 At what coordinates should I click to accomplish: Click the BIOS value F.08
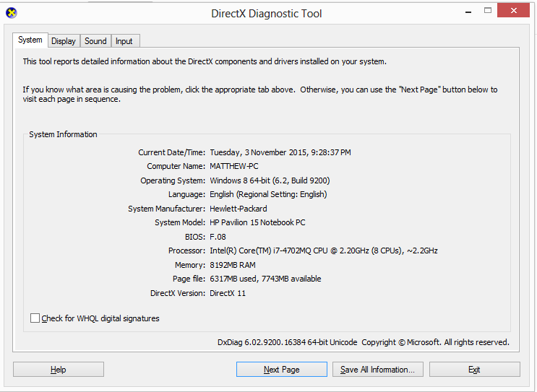pos(218,237)
